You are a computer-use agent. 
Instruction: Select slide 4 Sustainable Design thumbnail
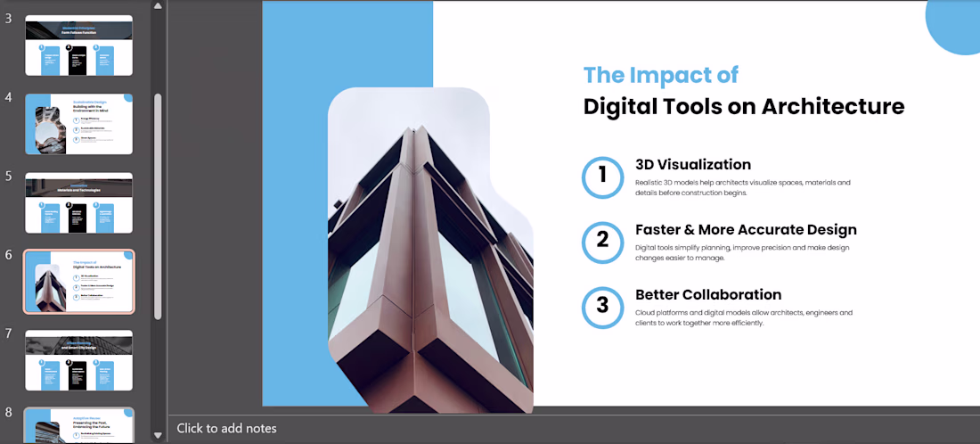click(78, 124)
